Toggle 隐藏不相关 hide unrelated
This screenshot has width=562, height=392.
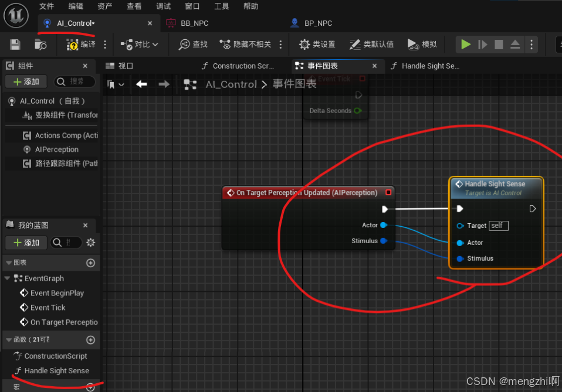click(245, 45)
